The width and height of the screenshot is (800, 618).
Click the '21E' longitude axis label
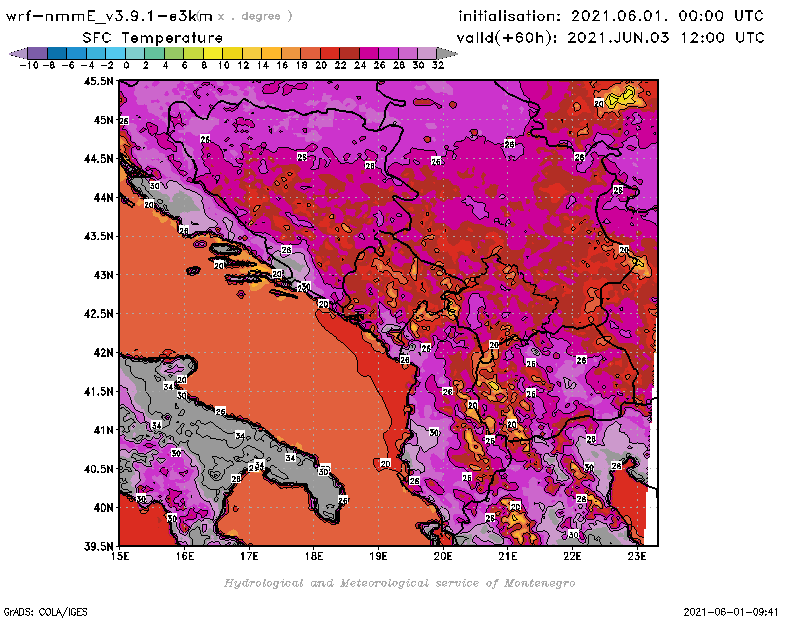[507, 556]
